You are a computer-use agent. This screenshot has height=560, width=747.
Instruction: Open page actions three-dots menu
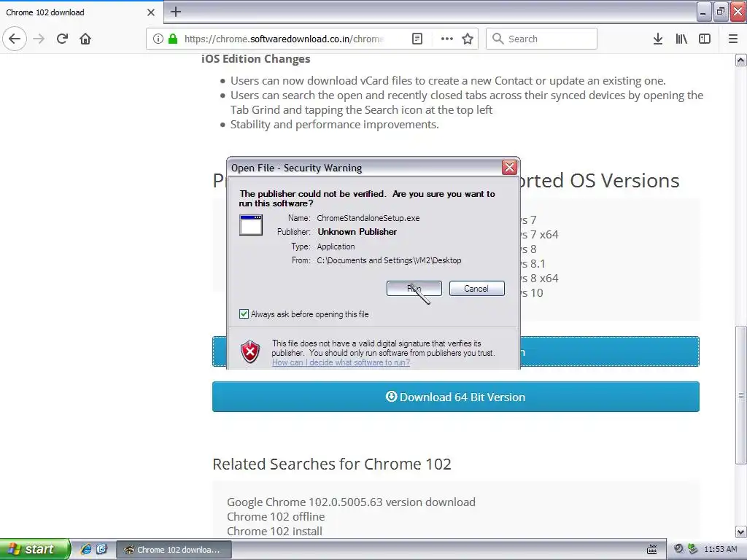coord(447,39)
